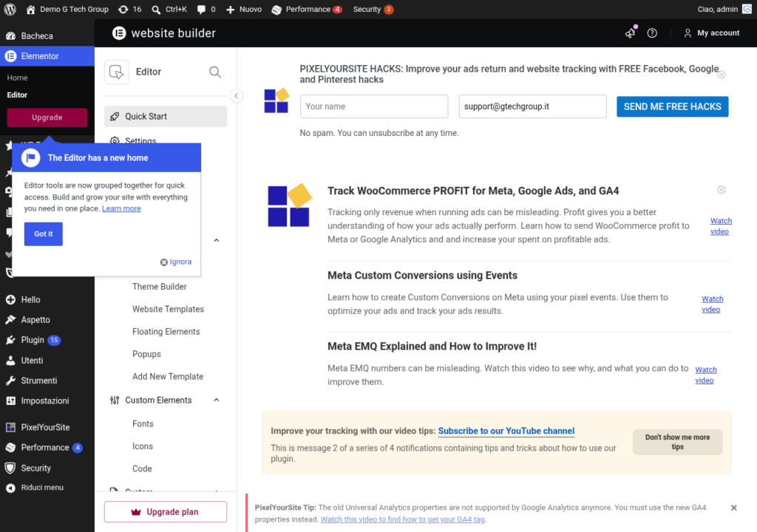
Task: Dismiss the Track WooCommerce PROFIT notice
Action: (722, 190)
